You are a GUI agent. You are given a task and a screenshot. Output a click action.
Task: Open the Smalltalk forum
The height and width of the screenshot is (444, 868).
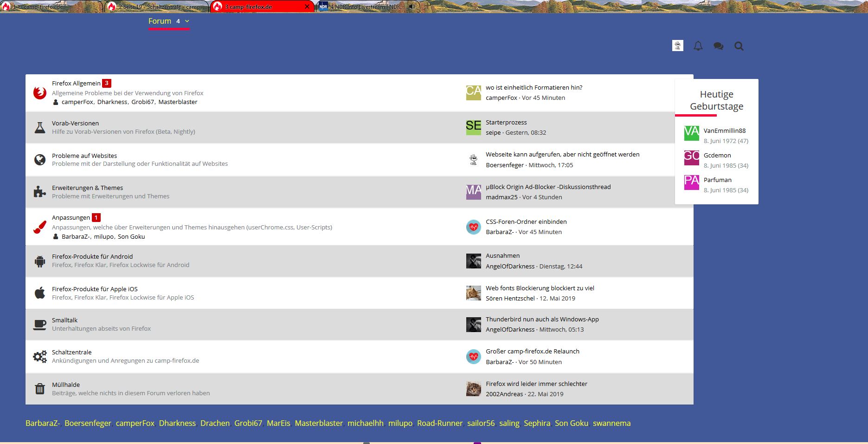[64, 320]
